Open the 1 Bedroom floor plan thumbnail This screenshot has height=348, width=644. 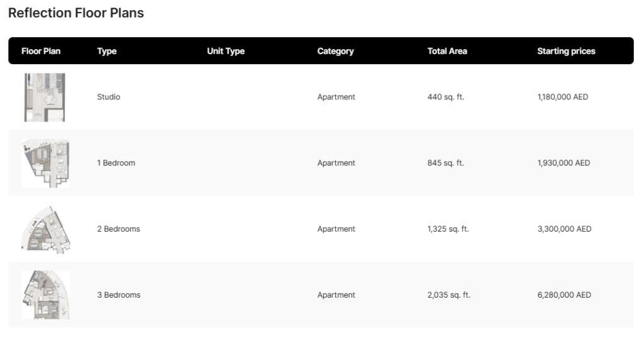45,164
